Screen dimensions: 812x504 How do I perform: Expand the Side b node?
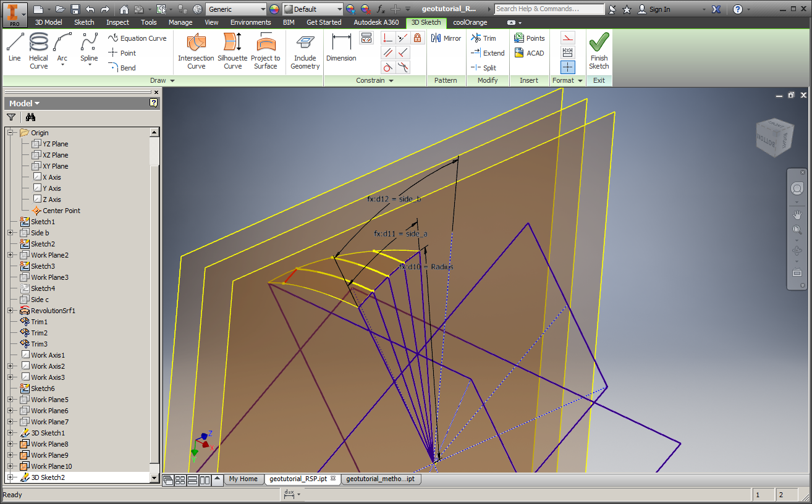(11, 233)
